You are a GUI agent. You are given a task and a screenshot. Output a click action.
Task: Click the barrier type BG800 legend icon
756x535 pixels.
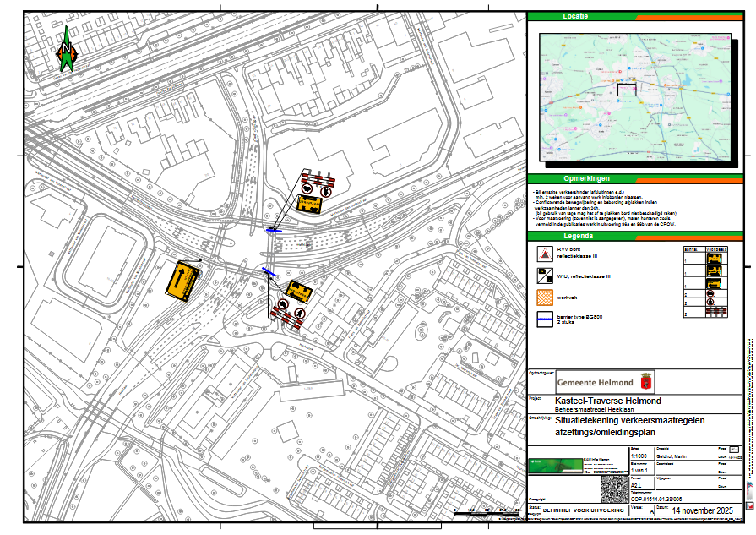coord(547,320)
